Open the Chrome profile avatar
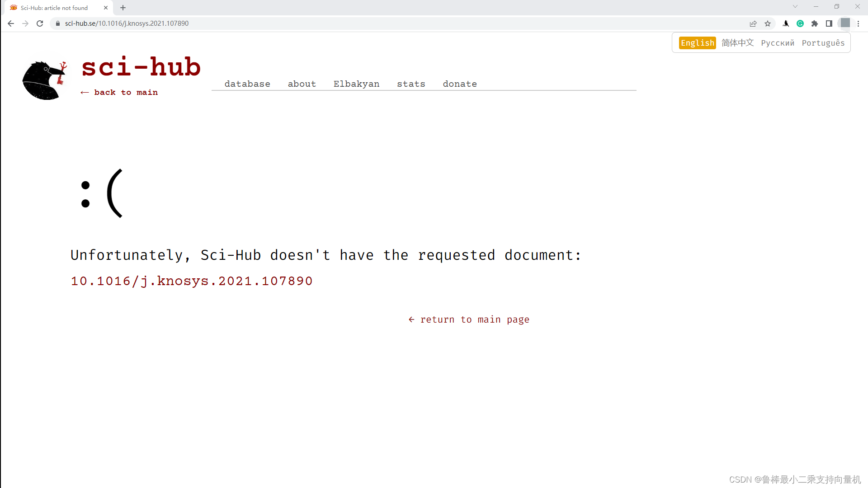The width and height of the screenshot is (868, 488). pyautogui.click(x=845, y=23)
